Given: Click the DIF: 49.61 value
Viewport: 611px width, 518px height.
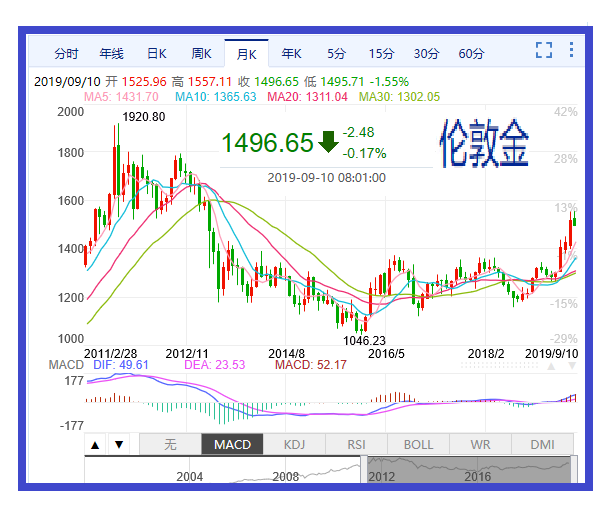Looking at the screenshot, I should 121,365.
